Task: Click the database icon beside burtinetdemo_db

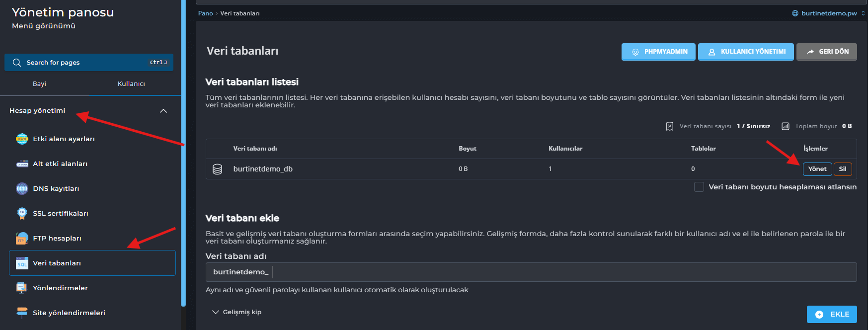Action: pyautogui.click(x=217, y=169)
